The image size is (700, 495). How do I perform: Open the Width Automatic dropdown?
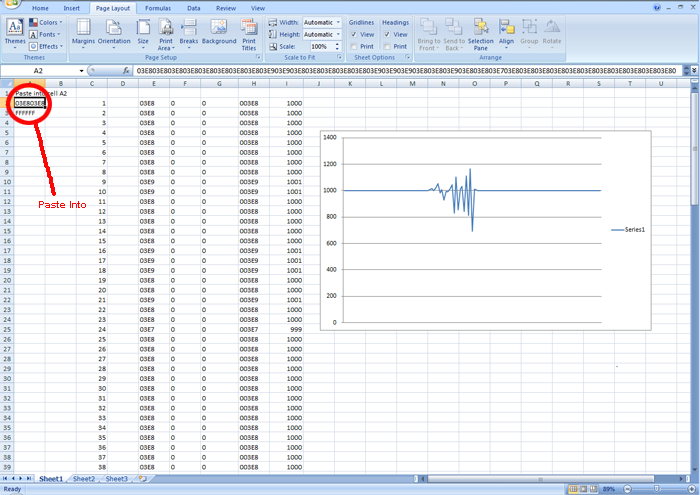tap(338, 22)
